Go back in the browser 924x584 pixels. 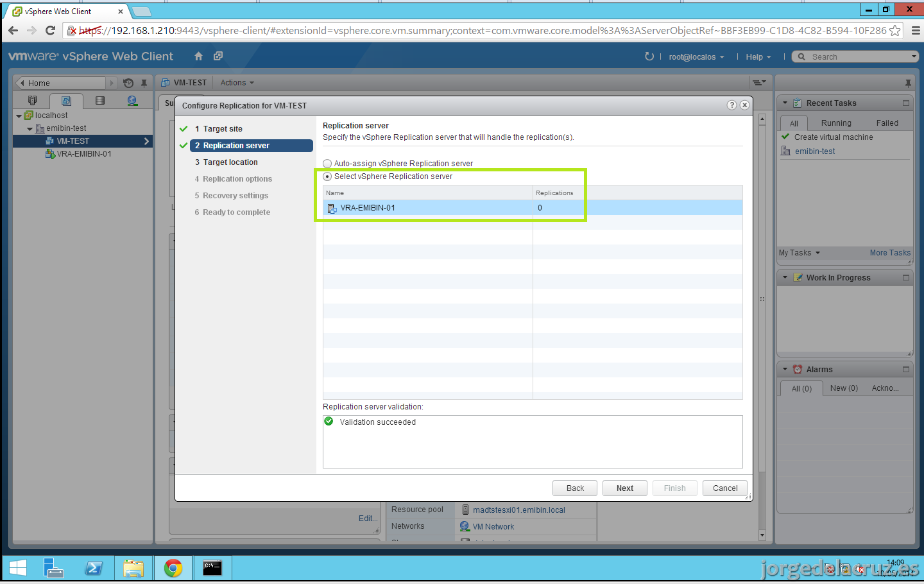point(13,30)
